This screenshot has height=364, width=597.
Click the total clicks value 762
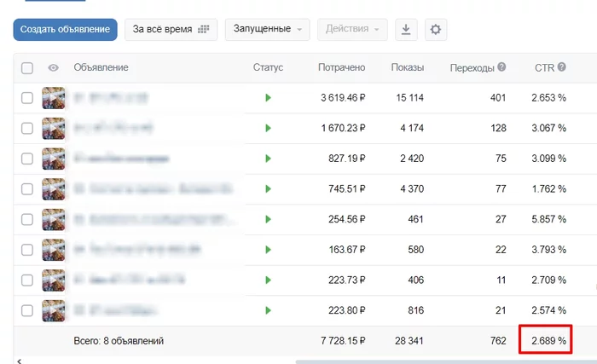[x=498, y=341]
